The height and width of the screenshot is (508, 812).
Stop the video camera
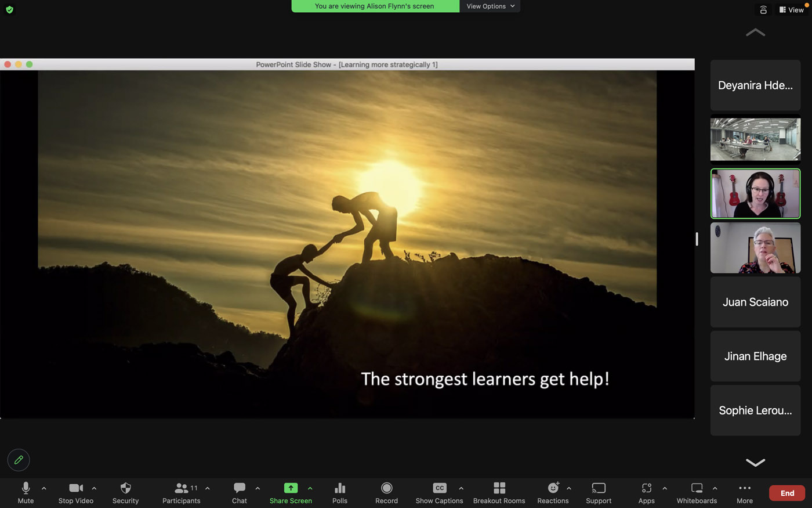(75, 492)
